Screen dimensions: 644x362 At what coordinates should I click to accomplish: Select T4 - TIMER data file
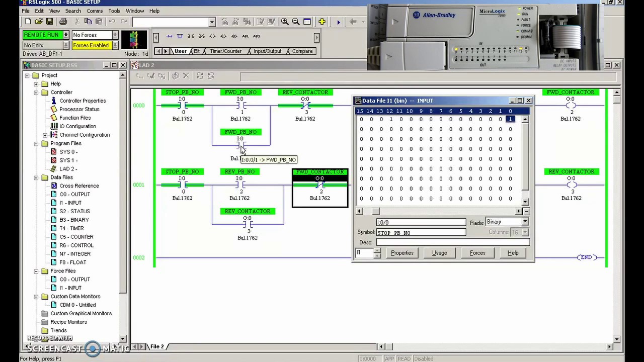[x=71, y=228]
